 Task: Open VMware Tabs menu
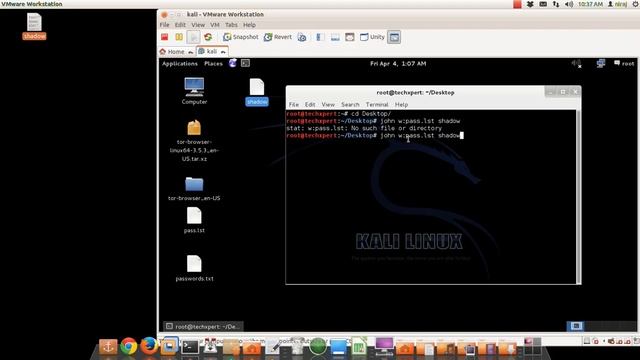[x=231, y=25]
